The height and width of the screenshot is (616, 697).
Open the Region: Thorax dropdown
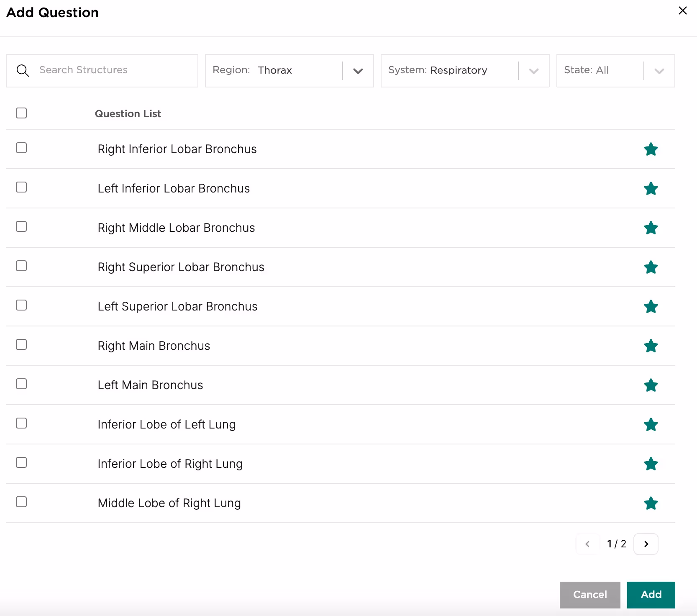pos(290,71)
